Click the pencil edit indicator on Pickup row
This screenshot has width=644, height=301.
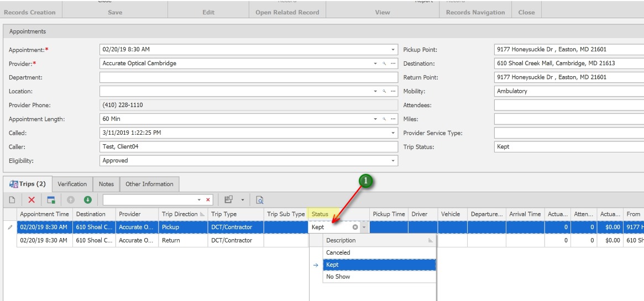(11, 227)
